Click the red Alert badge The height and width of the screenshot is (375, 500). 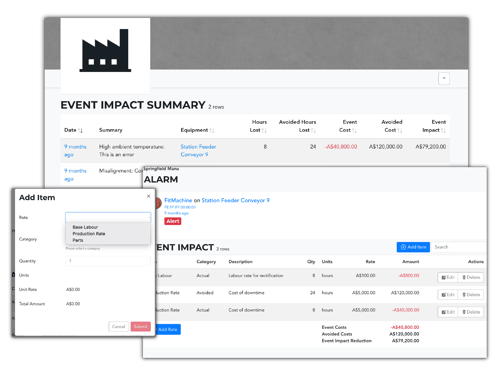(x=173, y=221)
